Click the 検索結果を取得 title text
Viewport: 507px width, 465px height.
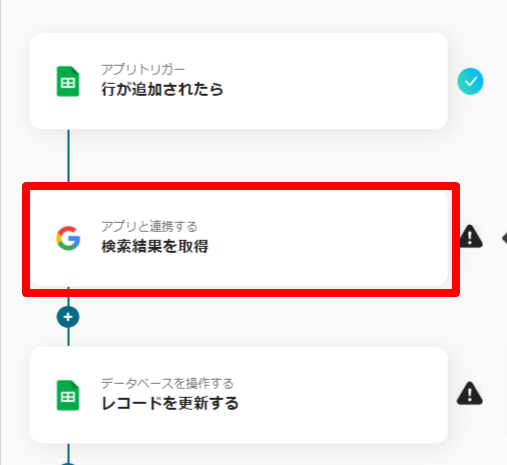point(155,246)
